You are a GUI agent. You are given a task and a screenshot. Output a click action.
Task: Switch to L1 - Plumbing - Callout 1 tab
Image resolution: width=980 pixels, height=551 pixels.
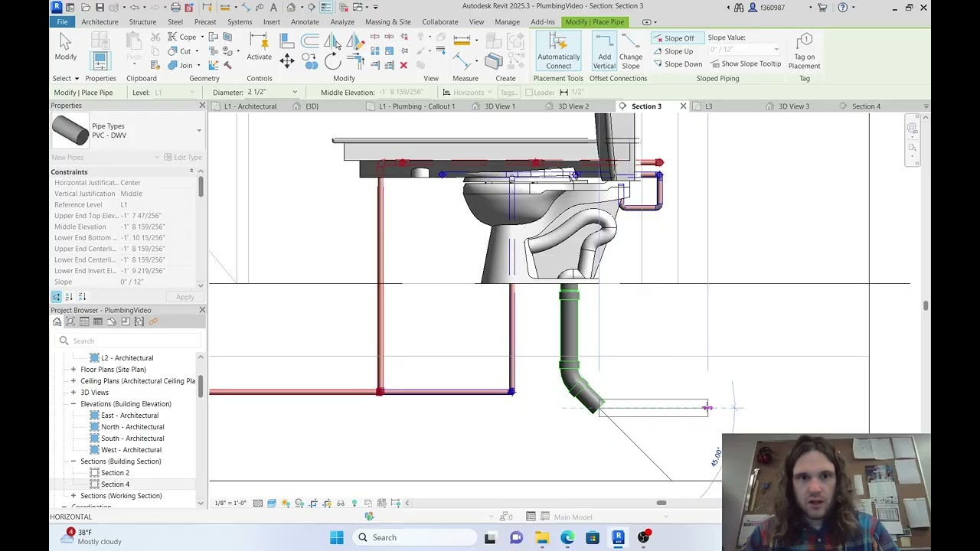click(416, 106)
